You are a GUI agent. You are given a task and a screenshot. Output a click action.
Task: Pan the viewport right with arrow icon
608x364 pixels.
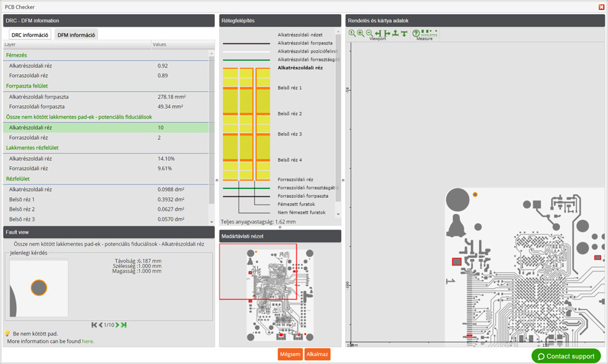(x=387, y=33)
